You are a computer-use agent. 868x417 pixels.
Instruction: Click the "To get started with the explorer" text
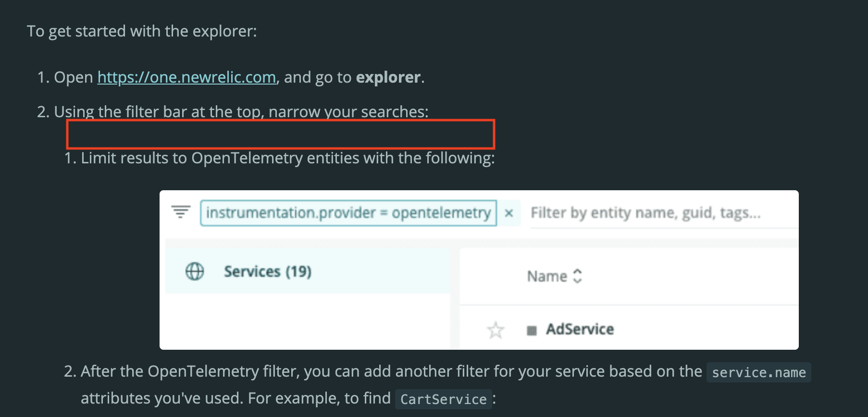pyautogui.click(x=142, y=31)
